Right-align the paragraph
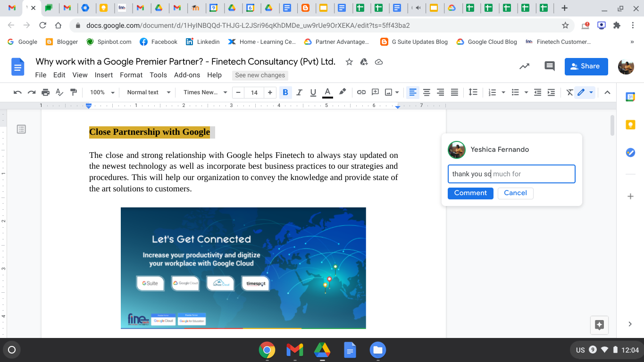The image size is (644, 362). tap(441, 92)
